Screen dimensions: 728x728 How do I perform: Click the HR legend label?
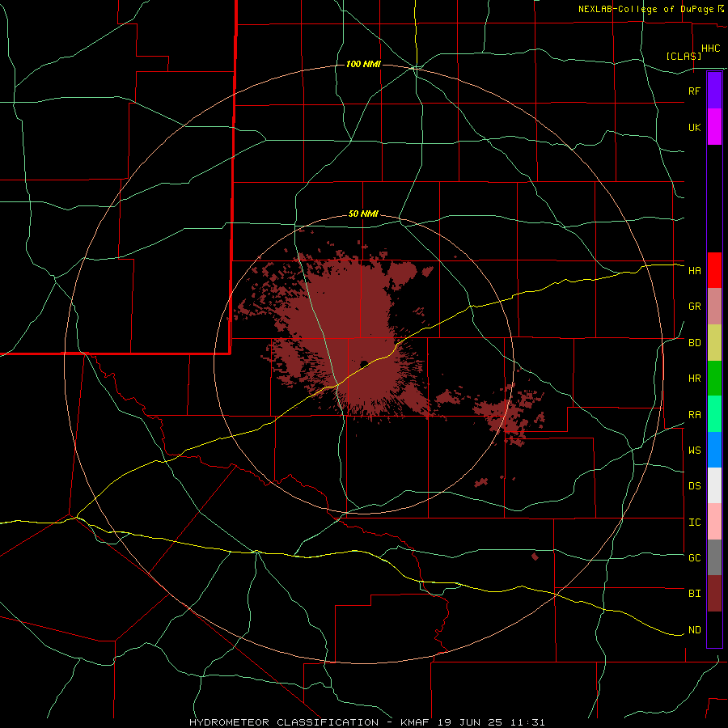tap(694, 379)
